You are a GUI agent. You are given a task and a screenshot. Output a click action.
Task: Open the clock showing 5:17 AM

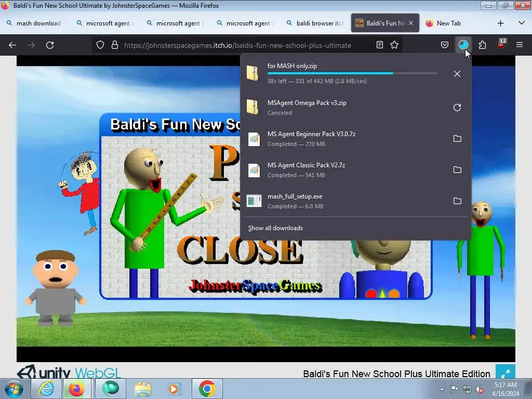[x=506, y=389]
